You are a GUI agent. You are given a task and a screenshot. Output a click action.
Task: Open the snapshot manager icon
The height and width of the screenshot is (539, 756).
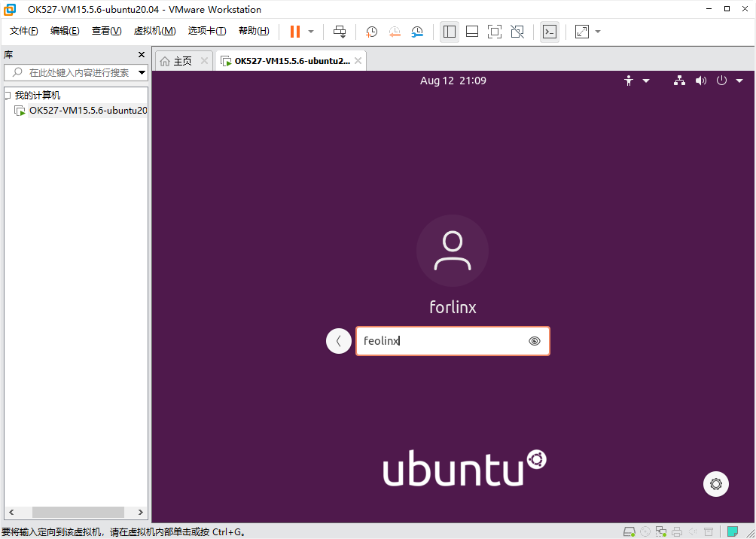click(x=417, y=32)
